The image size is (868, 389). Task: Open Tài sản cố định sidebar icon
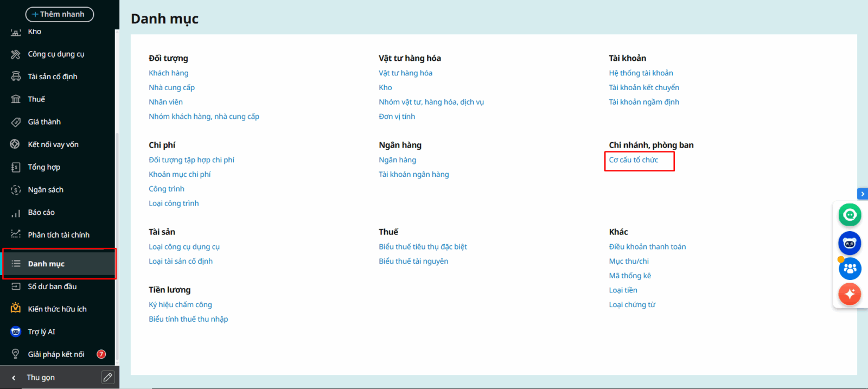16,76
